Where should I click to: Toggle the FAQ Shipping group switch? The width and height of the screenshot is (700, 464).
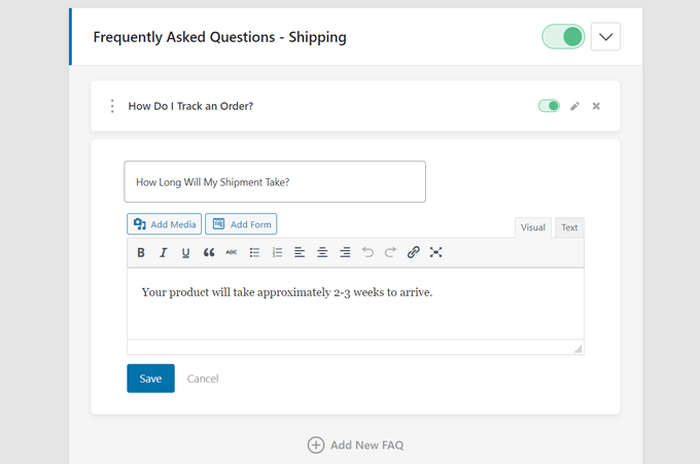(x=563, y=37)
